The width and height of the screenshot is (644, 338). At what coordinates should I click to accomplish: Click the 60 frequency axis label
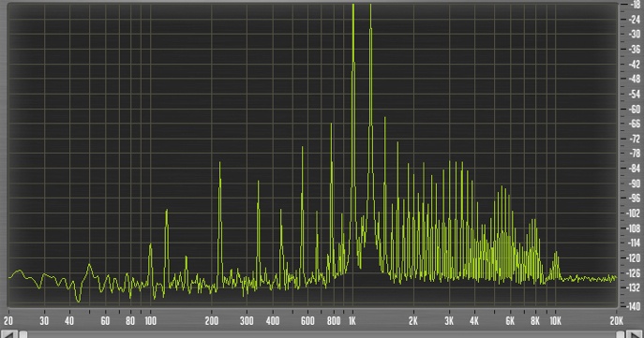point(105,321)
